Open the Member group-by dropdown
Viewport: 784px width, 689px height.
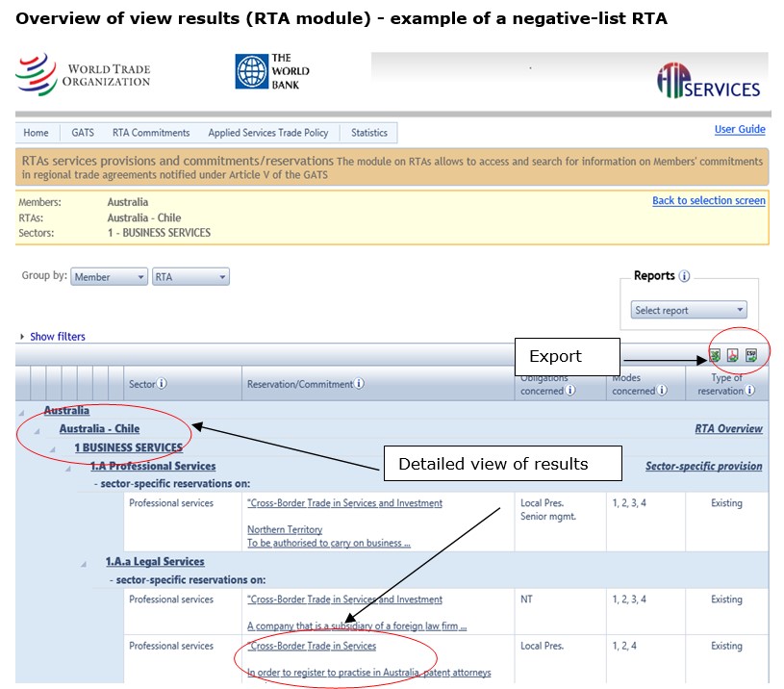109,276
